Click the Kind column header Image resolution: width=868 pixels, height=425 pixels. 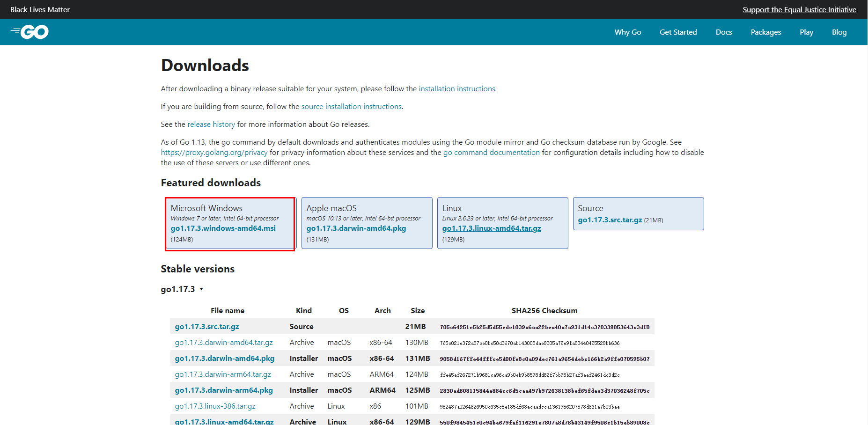point(304,311)
